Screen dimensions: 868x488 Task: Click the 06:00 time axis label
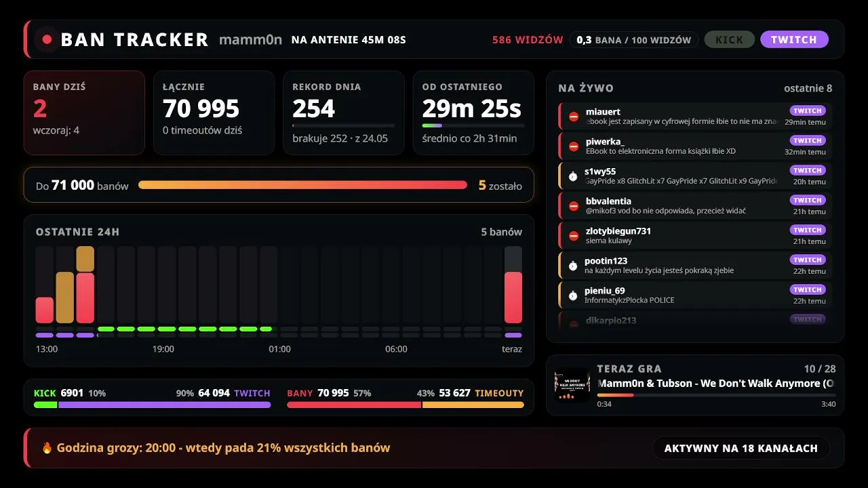397,349
